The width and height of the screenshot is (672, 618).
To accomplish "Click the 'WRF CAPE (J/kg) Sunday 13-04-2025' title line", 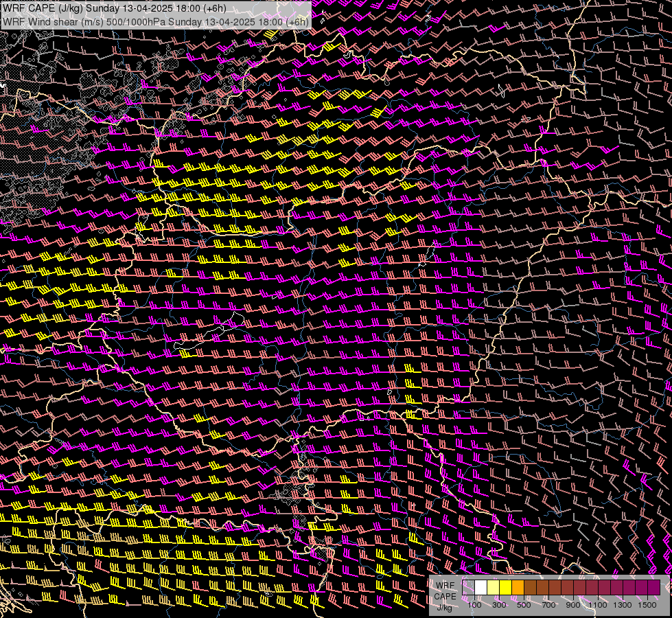I will pyautogui.click(x=114, y=8).
